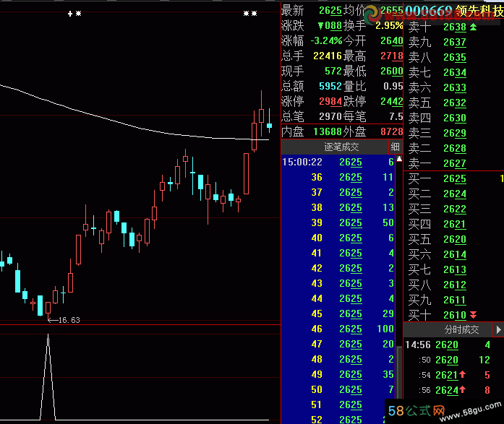Select the 买八 2612 order row
The height and width of the screenshot is (424, 504).
pyautogui.click(x=453, y=285)
